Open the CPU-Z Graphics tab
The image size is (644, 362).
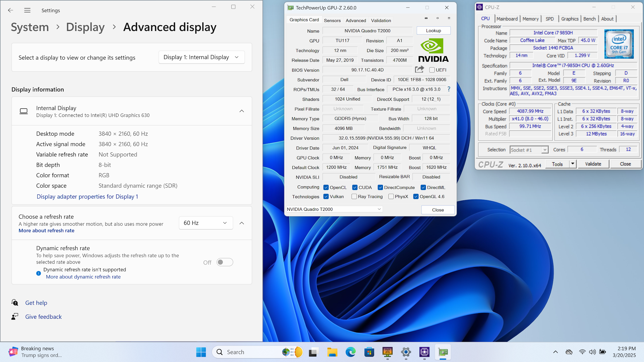570,19
